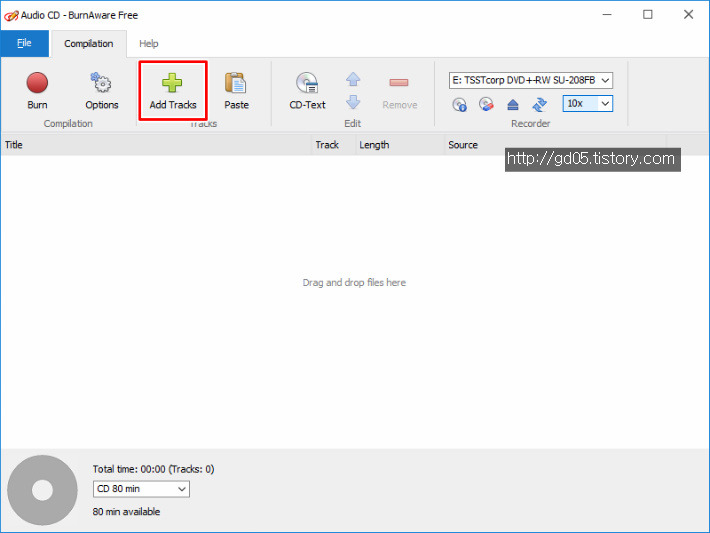Click the 80 min available text
The height and width of the screenshot is (533, 710).
pyautogui.click(x=126, y=512)
